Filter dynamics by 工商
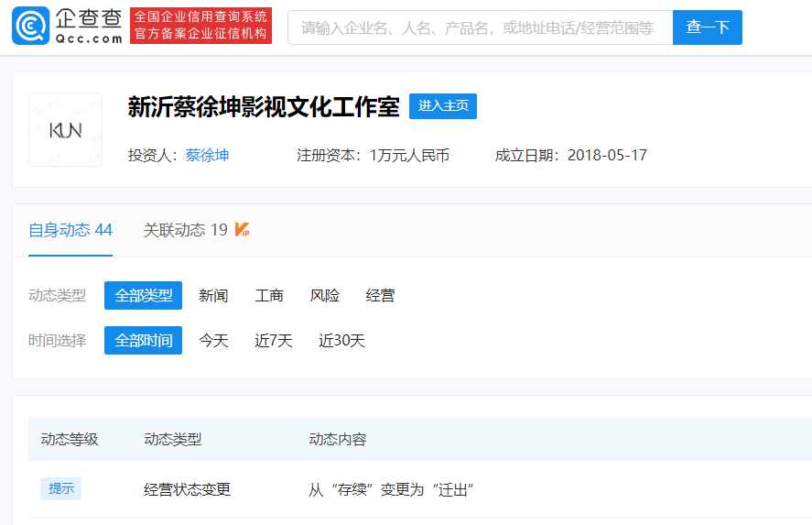812x525 pixels. (x=269, y=295)
